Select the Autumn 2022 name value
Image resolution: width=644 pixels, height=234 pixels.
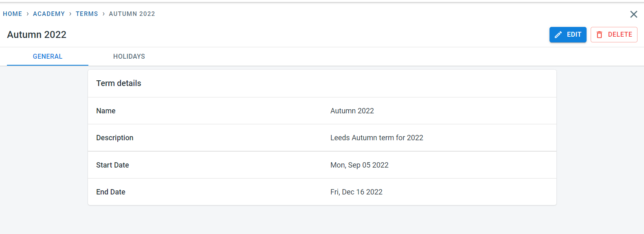(352, 111)
